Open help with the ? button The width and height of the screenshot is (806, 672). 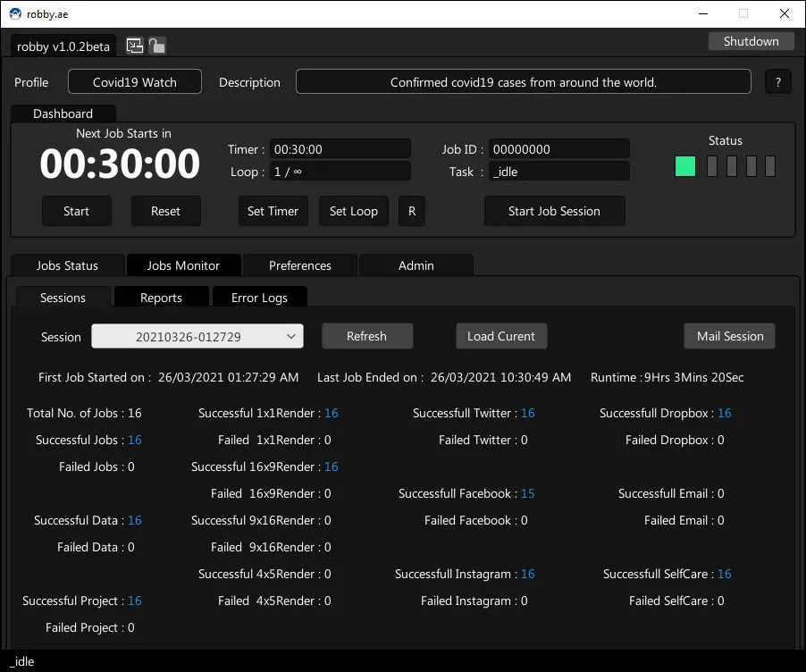777,82
